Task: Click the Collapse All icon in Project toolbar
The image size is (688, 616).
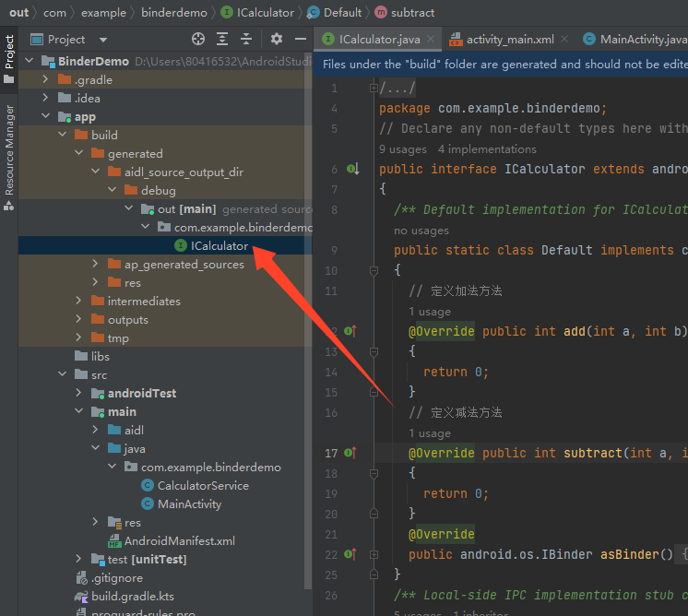Action: point(246,39)
